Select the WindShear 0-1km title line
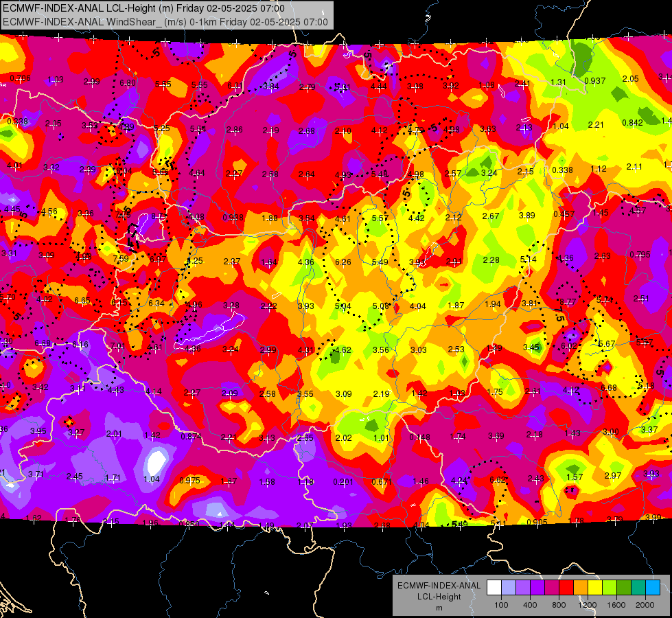Screen dimensions: 672x618 pos(165,22)
